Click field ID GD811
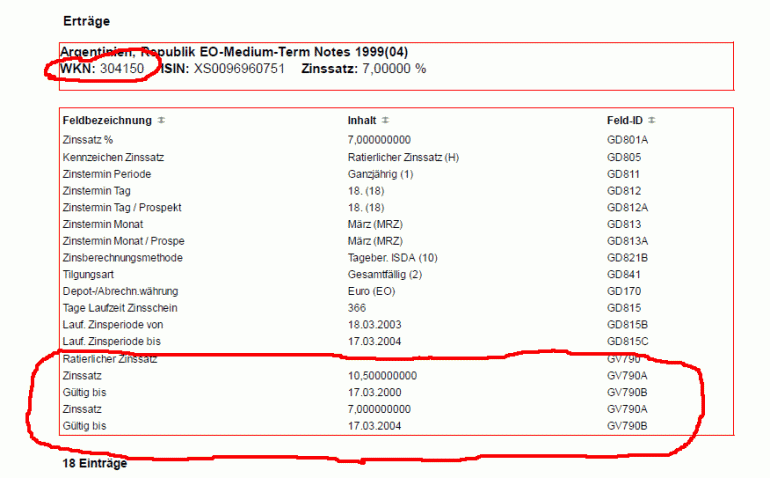Viewport: 770px width, 478px height. click(623, 174)
